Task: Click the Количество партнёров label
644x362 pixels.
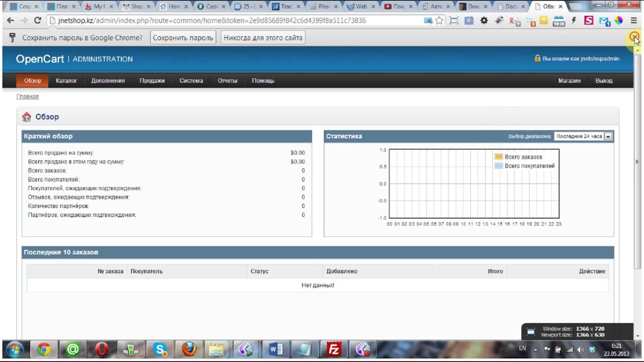Action: tap(58, 206)
